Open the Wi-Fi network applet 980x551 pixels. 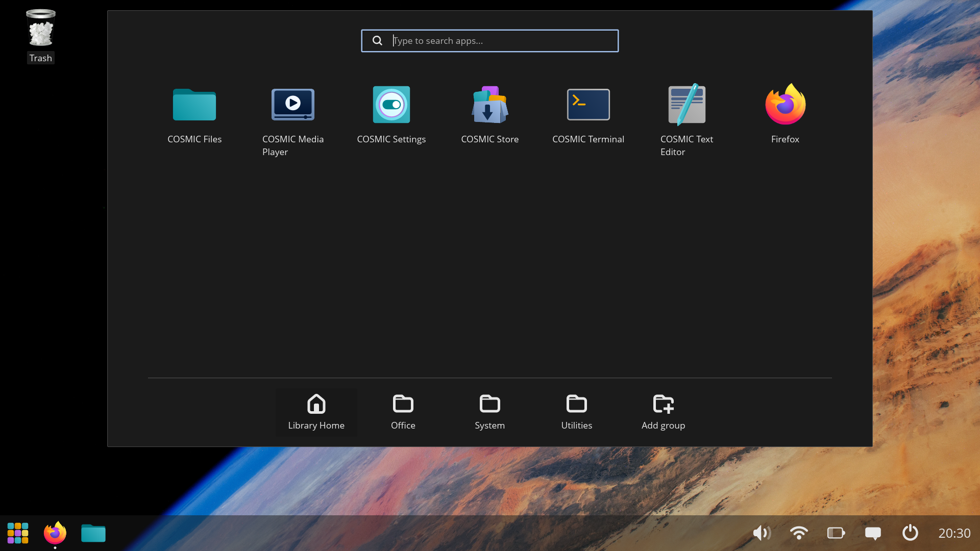pyautogui.click(x=799, y=533)
